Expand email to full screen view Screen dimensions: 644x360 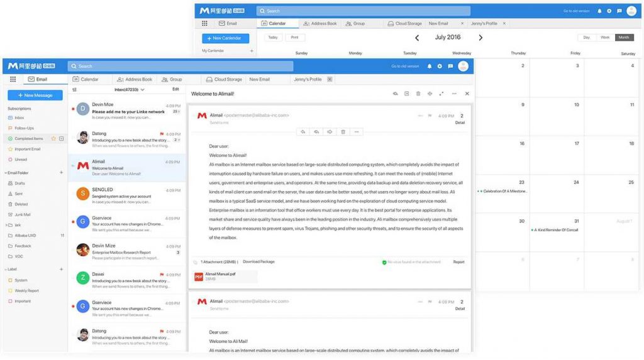pos(441,94)
